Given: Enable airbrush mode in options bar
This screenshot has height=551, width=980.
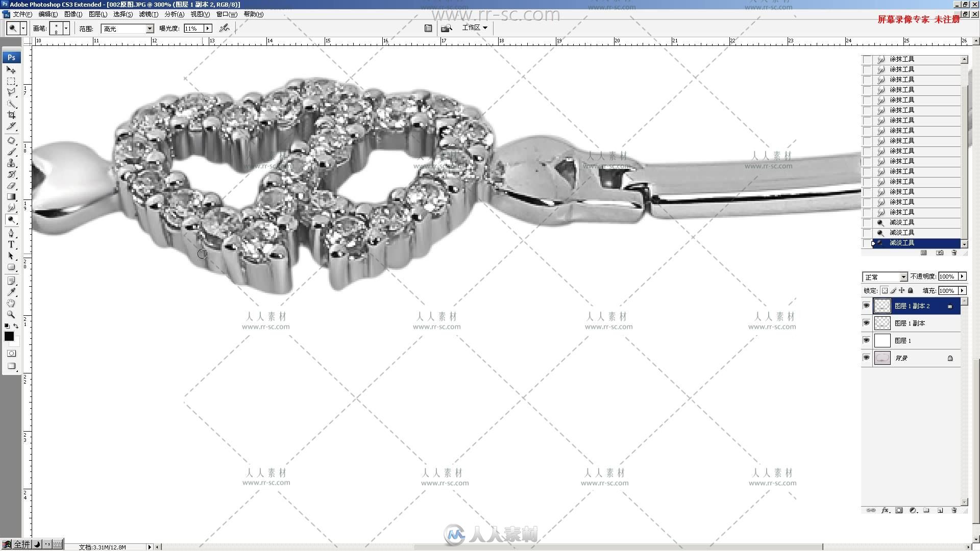Looking at the screenshot, I should tap(224, 28).
